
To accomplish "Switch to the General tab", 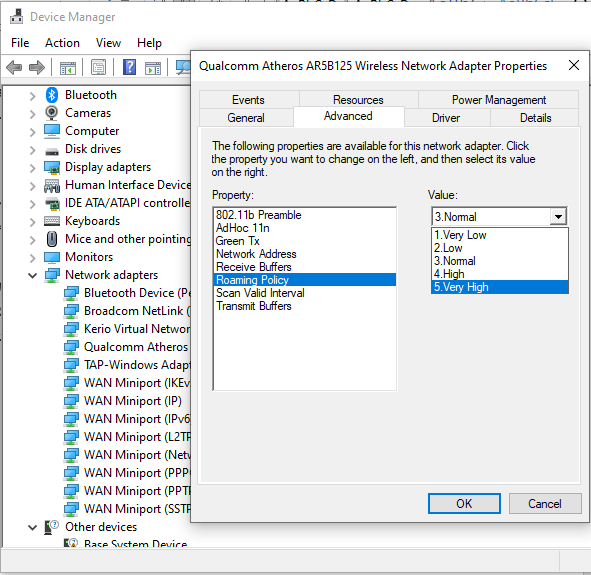I will [x=246, y=118].
